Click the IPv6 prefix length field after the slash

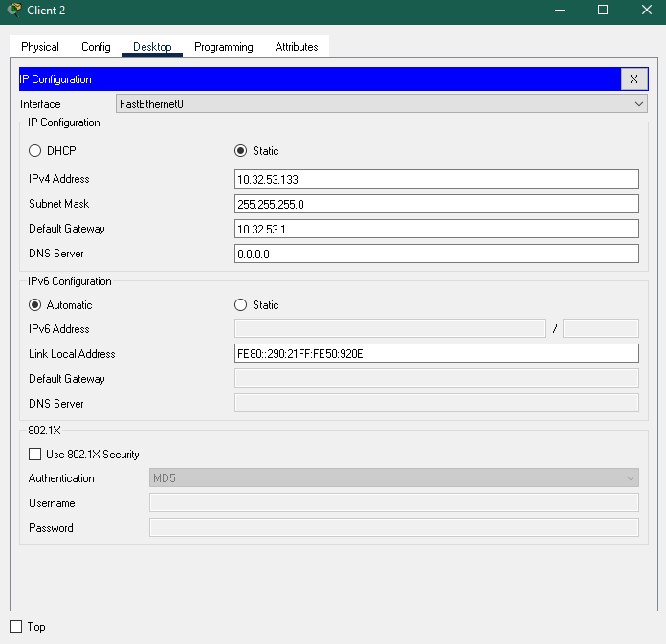coord(601,328)
